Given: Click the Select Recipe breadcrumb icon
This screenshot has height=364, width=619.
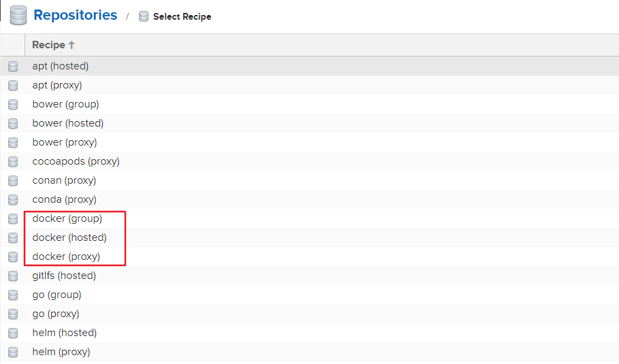Looking at the screenshot, I should (x=144, y=16).
